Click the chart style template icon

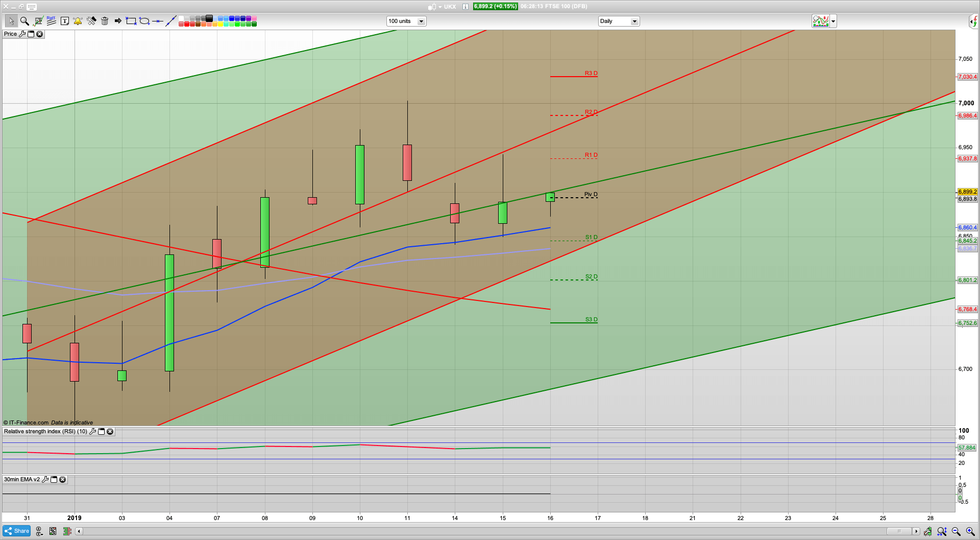point(821,21)
